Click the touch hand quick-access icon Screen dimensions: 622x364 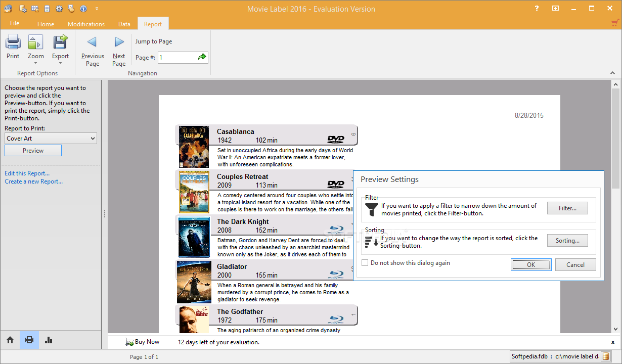pos(71,9)
